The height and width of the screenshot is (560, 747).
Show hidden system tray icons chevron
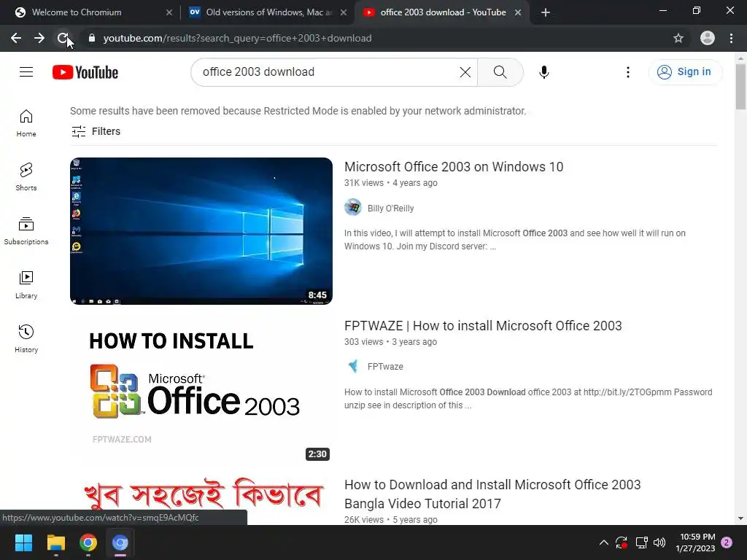pos(603,542)
